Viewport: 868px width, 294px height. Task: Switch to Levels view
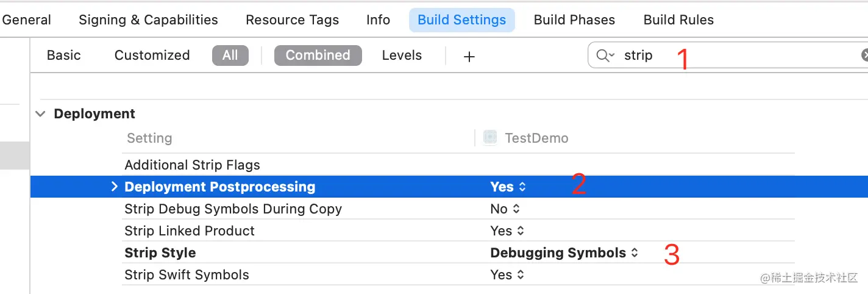tap(402, 56)
